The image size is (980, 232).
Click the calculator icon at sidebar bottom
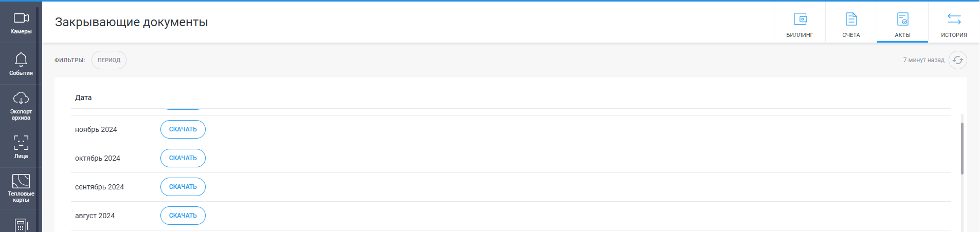pos(21,225)
